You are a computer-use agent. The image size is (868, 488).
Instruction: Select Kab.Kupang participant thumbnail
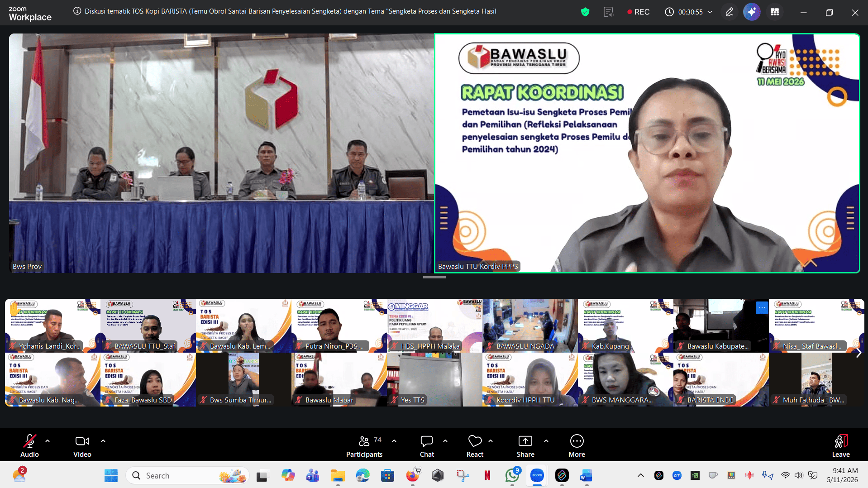625,325
